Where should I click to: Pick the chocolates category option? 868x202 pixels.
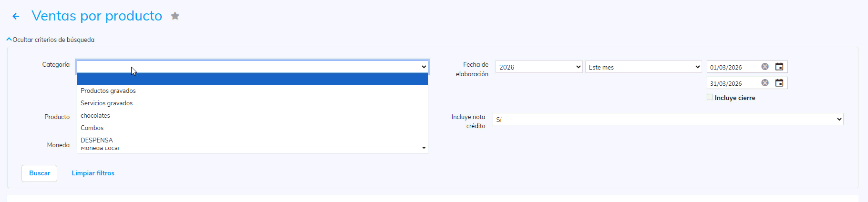click(x=95, y=115)
